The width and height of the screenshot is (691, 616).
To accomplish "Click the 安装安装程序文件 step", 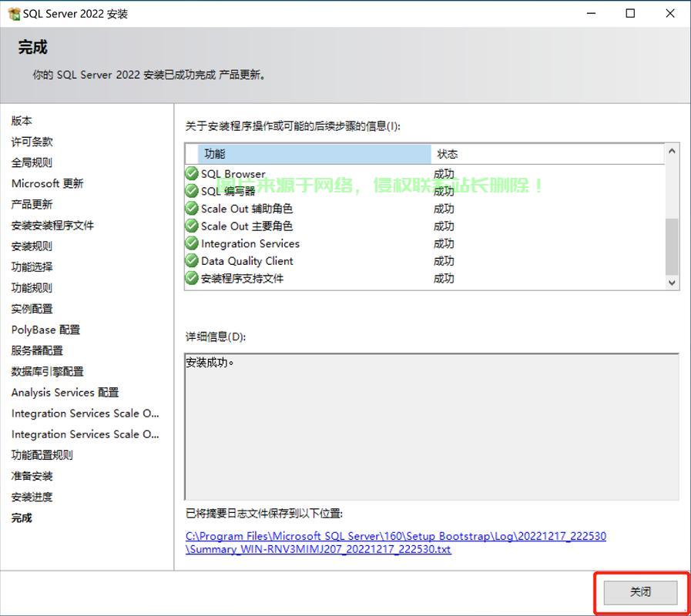I will 52,225.
